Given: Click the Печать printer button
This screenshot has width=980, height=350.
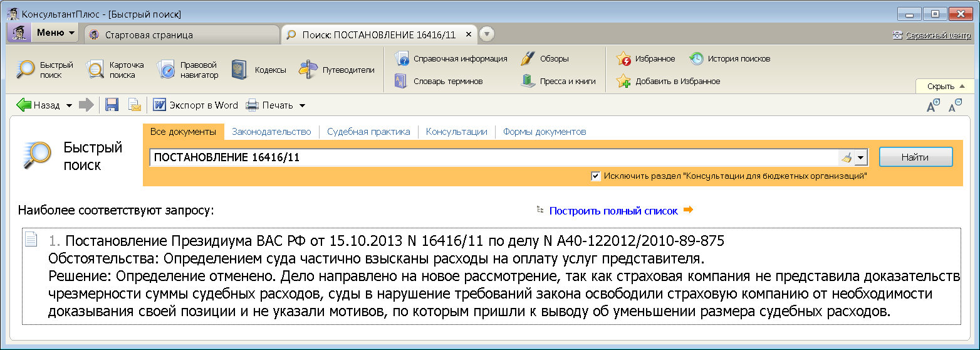Looking at the screenshot, I should [269, 105].
